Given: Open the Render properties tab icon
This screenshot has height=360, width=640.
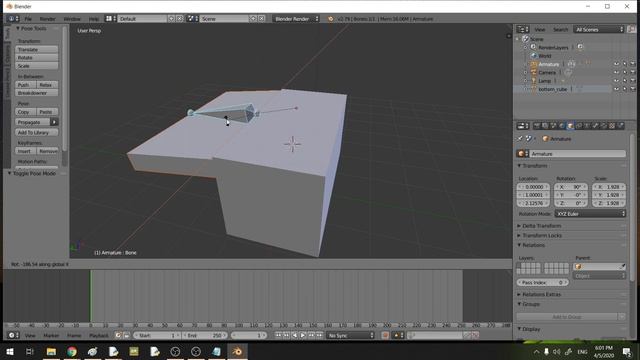Looking at the screenshot, I should click(537, 126).
